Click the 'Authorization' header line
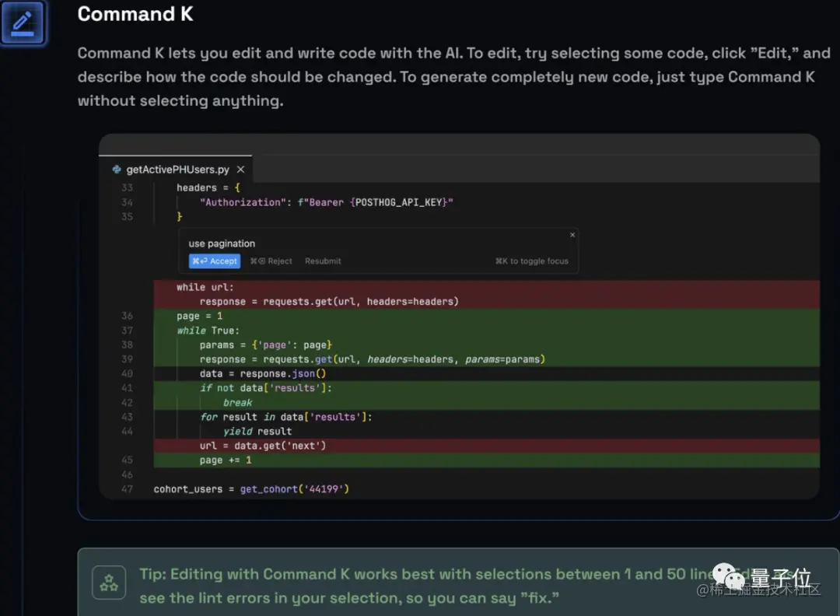 326,202
